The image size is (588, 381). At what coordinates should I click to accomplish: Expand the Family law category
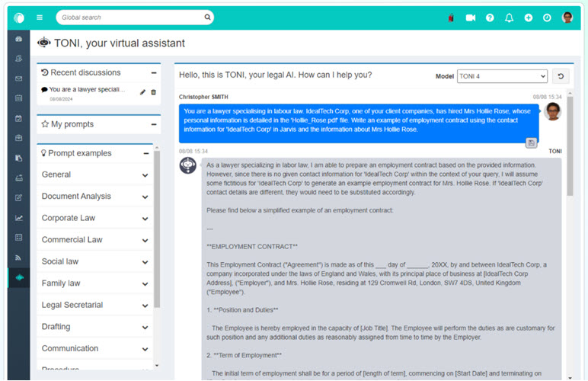tap(95, 283)
